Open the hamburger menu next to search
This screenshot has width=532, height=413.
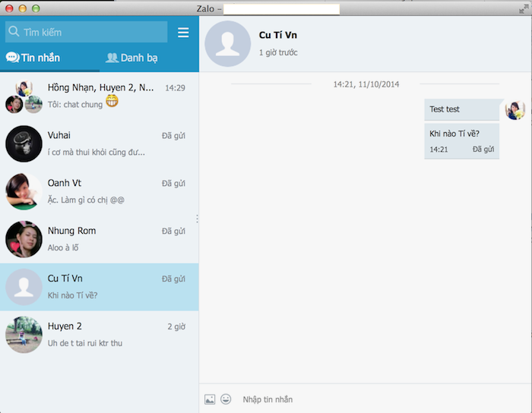coord(183,33)
